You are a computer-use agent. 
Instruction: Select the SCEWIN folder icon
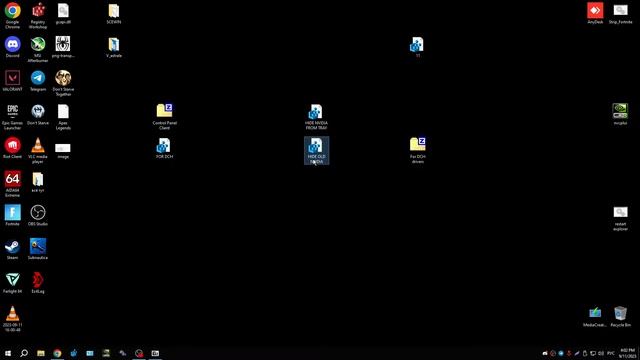pos(113,14)
